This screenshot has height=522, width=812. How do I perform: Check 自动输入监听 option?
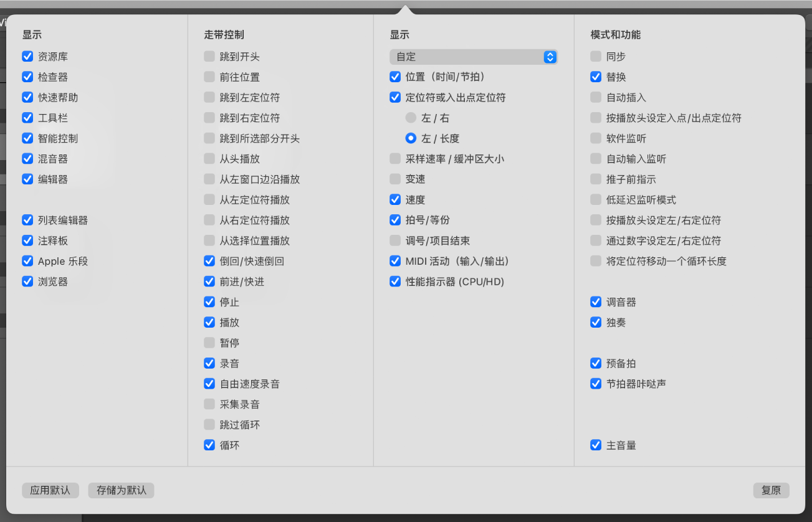coord(596,159)
